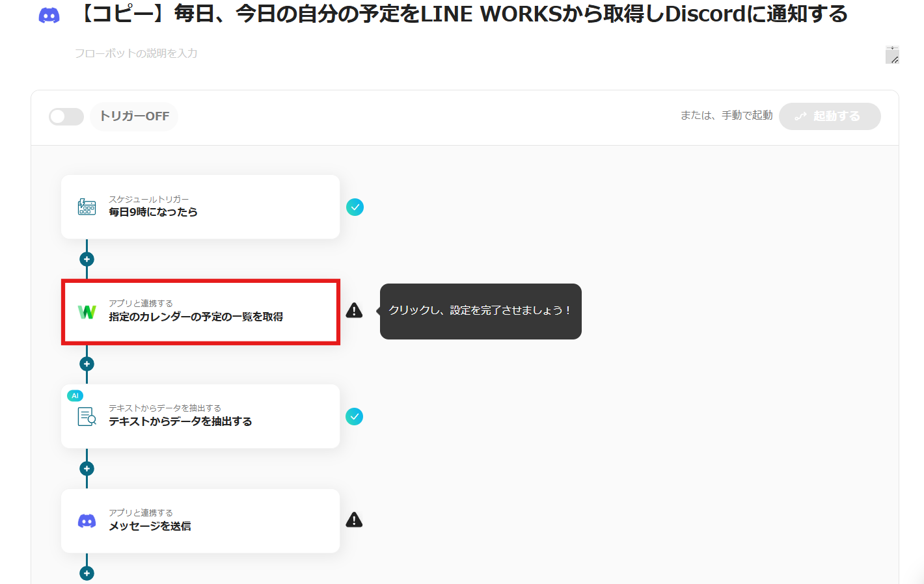Click the AI text extraction document icon
The image size is (924, 584).
coord(87,416)
